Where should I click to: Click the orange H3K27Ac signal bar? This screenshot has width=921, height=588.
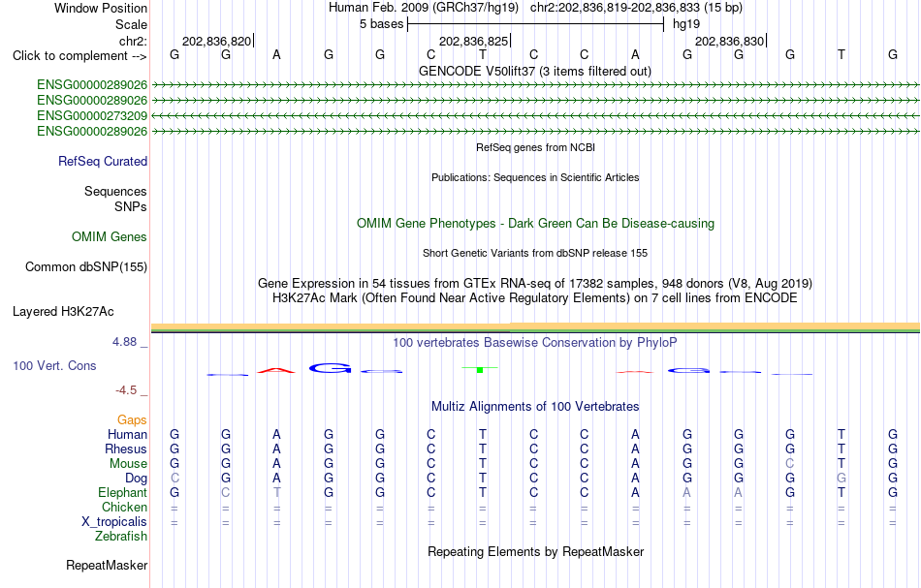coord(535,326)
